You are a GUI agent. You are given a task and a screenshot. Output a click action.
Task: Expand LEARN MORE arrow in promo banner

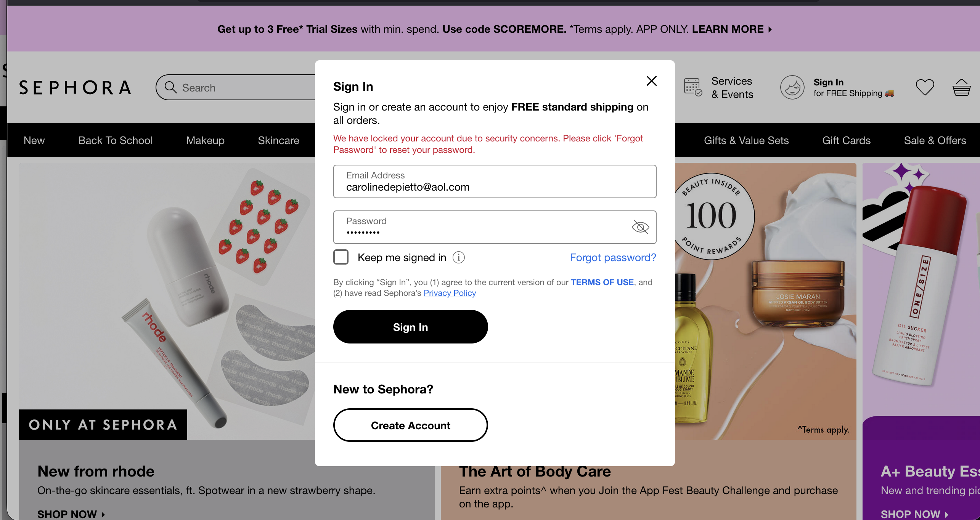pyautogui.click(x=770, y=29)
